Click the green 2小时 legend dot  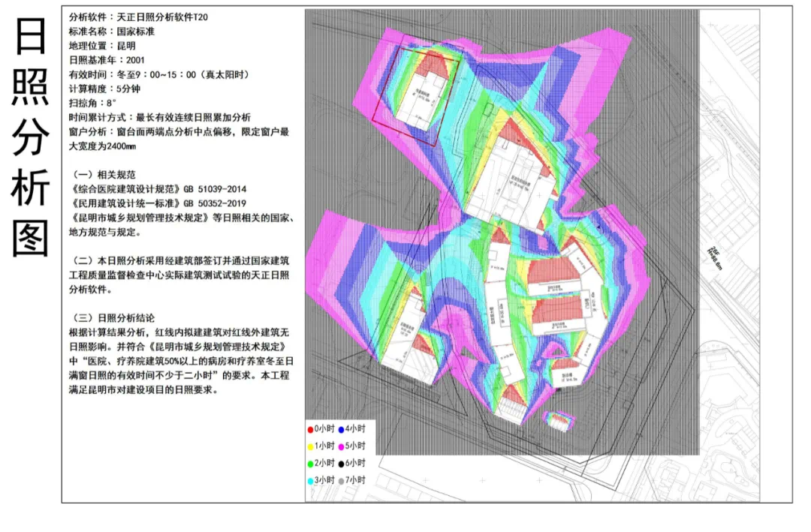tap(310, 464)
